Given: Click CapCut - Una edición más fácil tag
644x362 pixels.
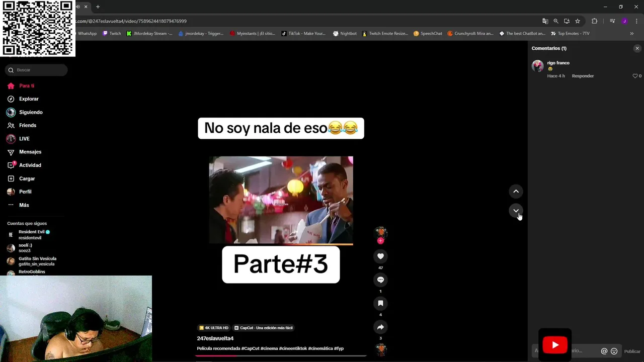Looking at the screenshot, I should 263,328.
